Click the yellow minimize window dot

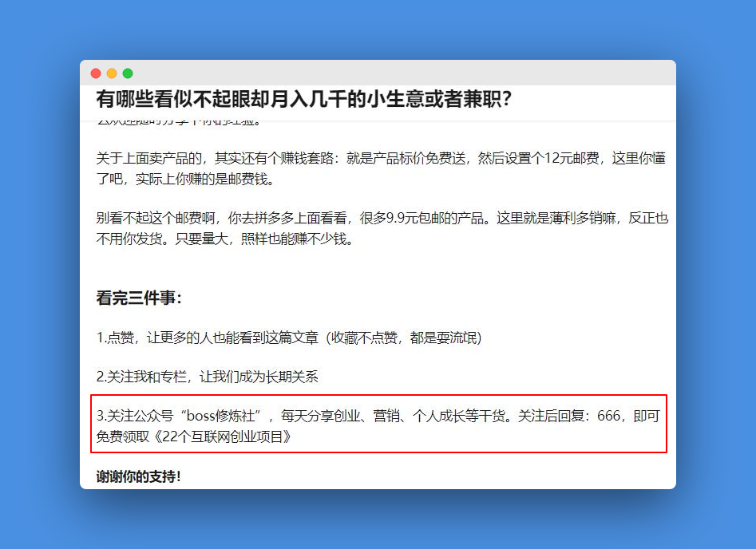tap(112, 73)
